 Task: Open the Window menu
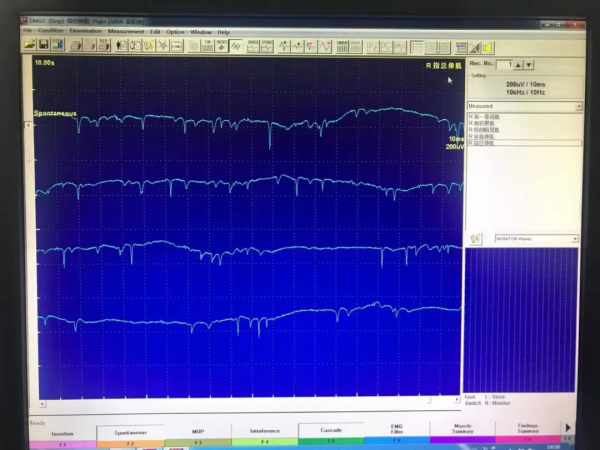tap(200, 32)
